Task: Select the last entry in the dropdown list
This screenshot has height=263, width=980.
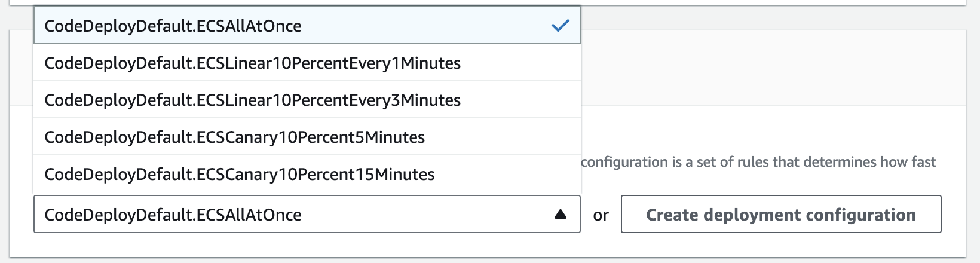Action: 239,174
